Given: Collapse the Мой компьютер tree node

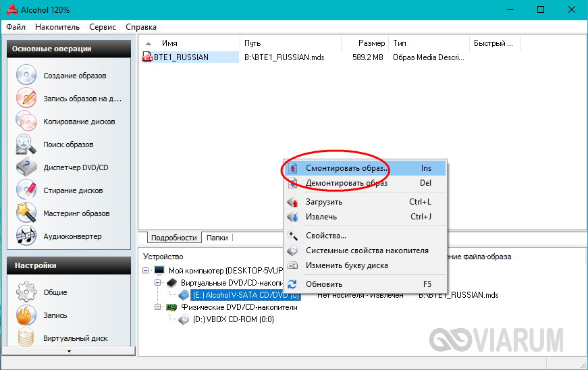Looking at the screenshot, I should pyautogui.click(x=146, y=270).
